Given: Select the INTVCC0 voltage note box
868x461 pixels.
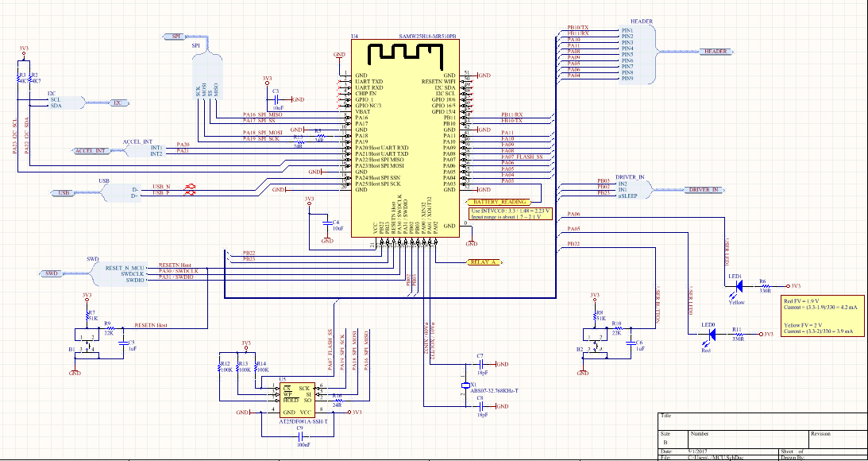Looking at the screenshot, I should click(511, 214).
